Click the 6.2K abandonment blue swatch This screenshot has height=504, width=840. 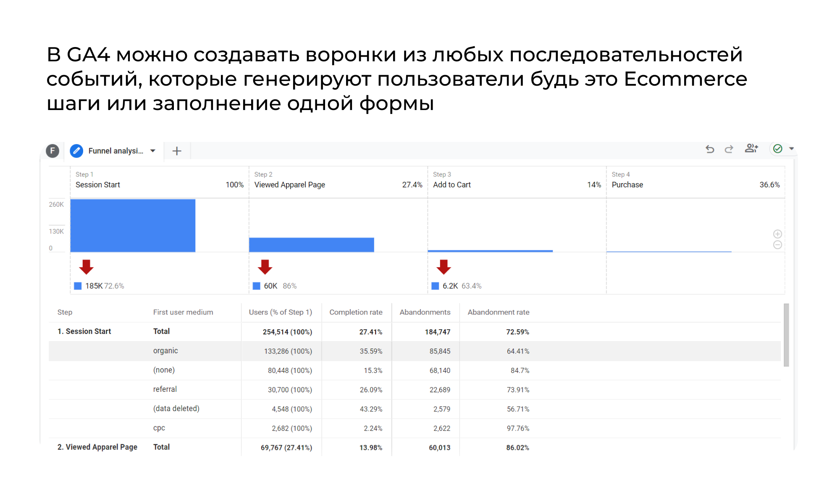coord(435,286)
